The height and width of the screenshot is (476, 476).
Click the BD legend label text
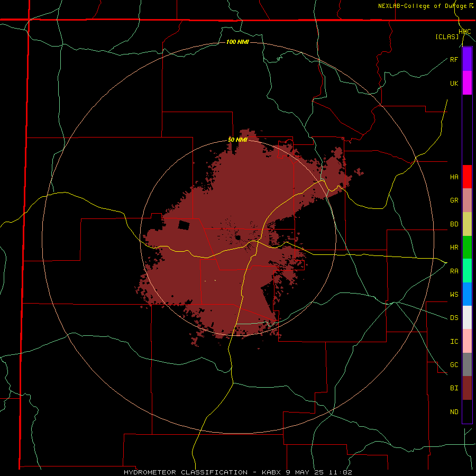(454, 224)
